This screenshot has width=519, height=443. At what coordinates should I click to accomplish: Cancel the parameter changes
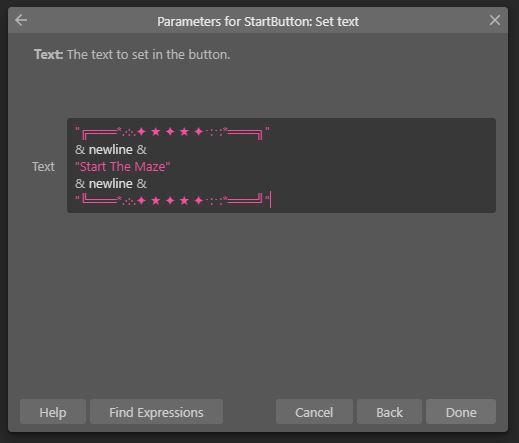click(x=314, y=412)
